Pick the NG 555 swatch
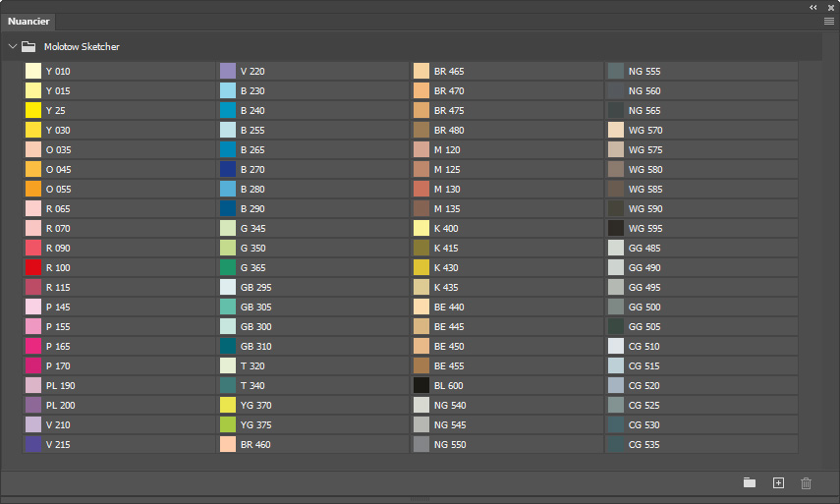The width and height of the screenshot is (840, 504). [616, 72]
